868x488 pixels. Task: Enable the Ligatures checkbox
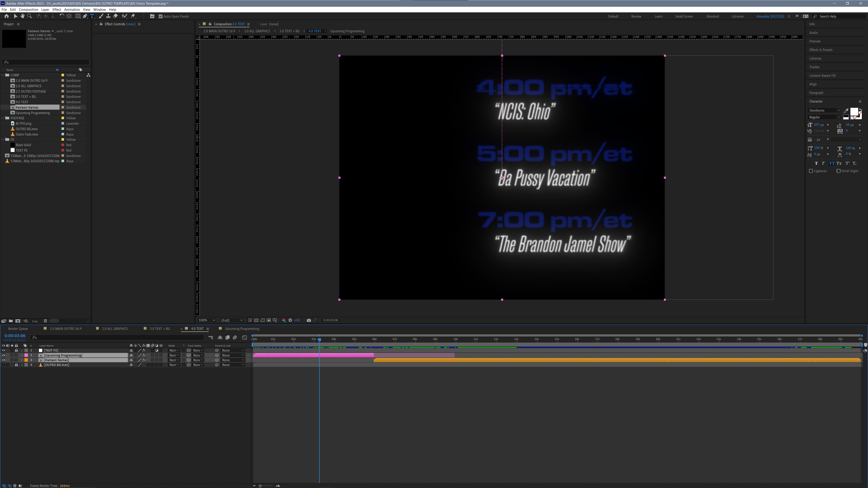[x=811, y=171]
